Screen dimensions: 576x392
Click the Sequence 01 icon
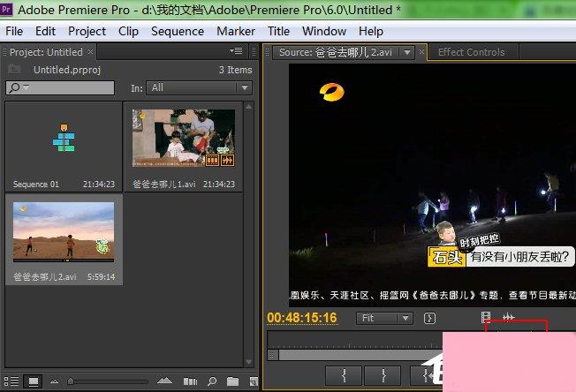(64, 138)
